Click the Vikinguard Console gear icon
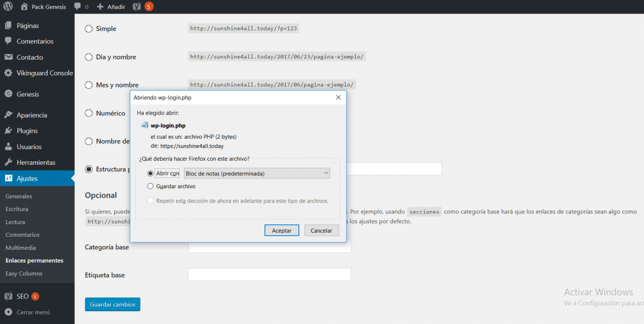 pyautogui.click(x=8, y=73)
